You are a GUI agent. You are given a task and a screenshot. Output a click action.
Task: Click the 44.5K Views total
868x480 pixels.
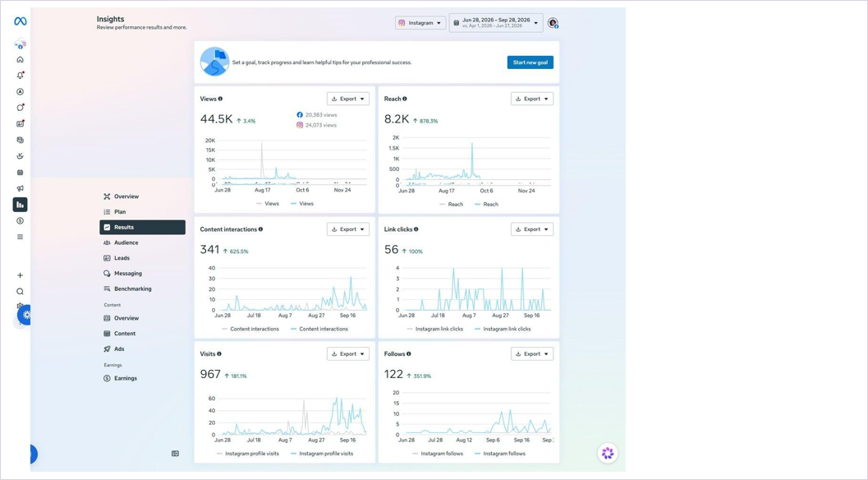click(216, 119)
